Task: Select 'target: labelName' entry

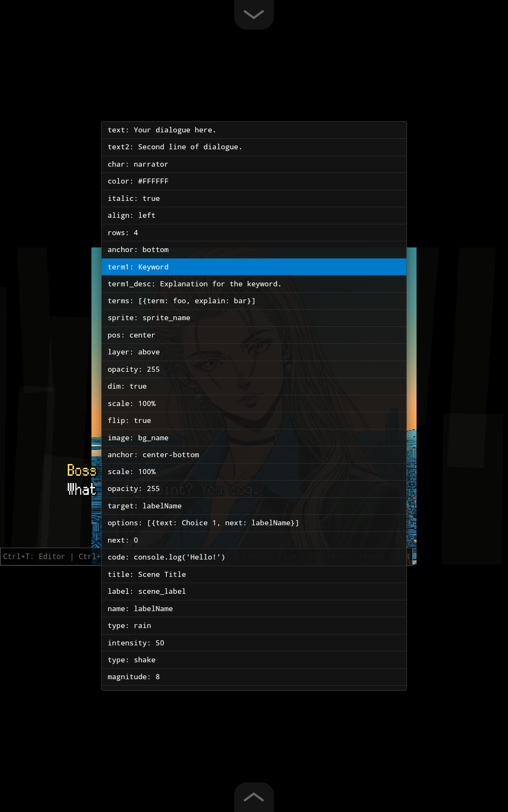Action: [x=254, y=506]
